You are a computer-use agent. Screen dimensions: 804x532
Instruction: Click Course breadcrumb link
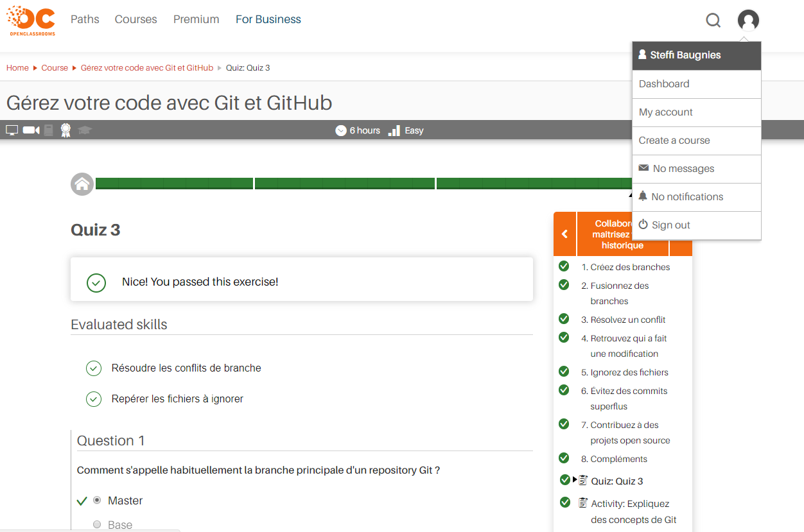pos(55,67)
